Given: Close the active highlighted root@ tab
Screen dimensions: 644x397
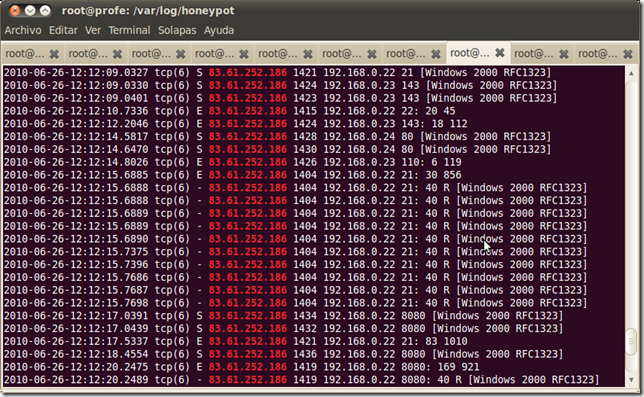Looking at the screenshot, I should tap(500, 53).
